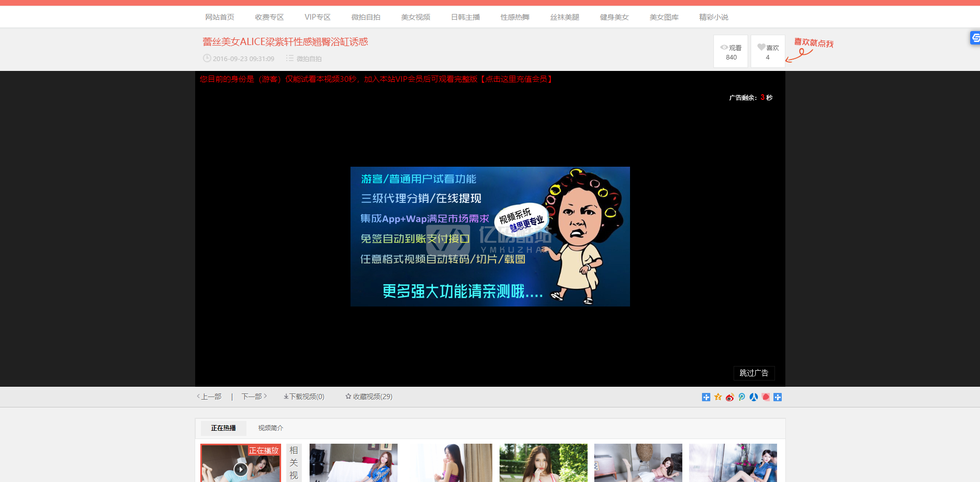
Task: Open the green garden video thumbnail
Action: [543, 462]
